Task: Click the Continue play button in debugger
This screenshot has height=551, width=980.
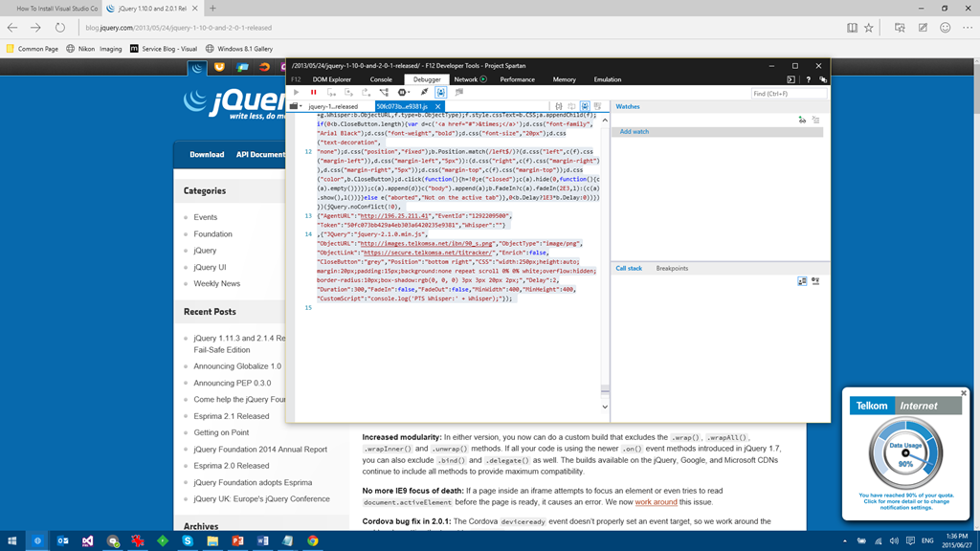Action: click(x=296, y=93)
